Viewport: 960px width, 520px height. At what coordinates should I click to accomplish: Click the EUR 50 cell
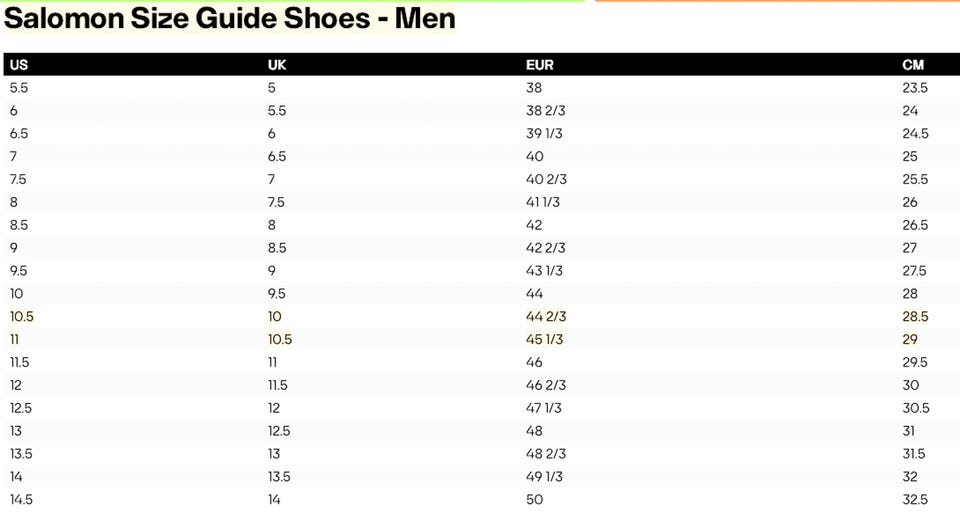tap(534, 499)
